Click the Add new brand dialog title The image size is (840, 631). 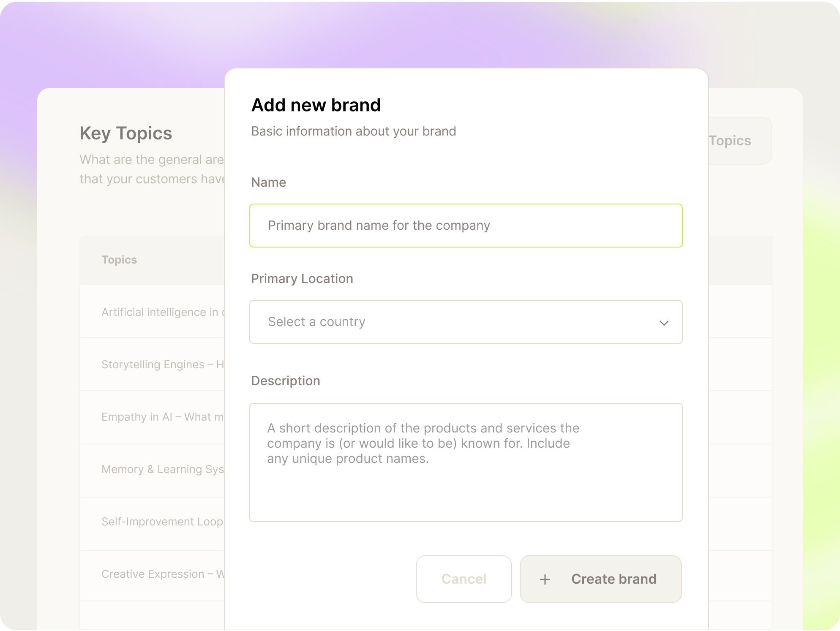pyautogui.click(x=316, y=105)
